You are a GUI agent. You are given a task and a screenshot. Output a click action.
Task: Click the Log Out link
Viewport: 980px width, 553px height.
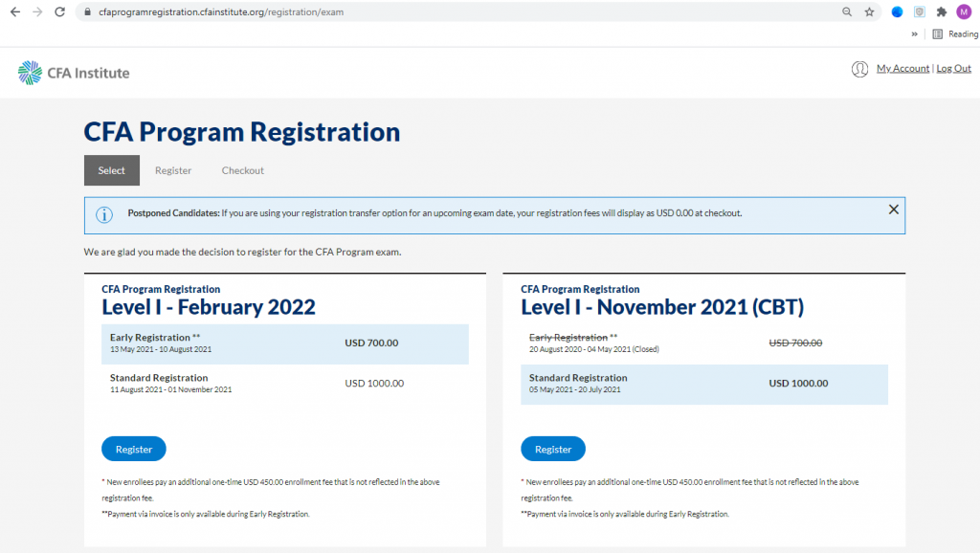(953, 68)
